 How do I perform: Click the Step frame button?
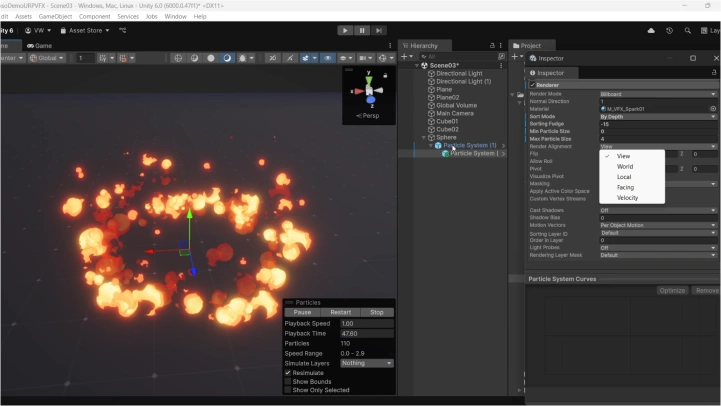click(x=378, y=30)
